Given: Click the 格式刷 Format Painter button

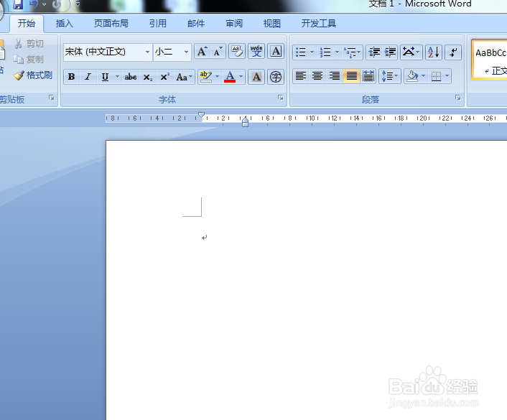Looking at the screenshot, I should point(32,75).
